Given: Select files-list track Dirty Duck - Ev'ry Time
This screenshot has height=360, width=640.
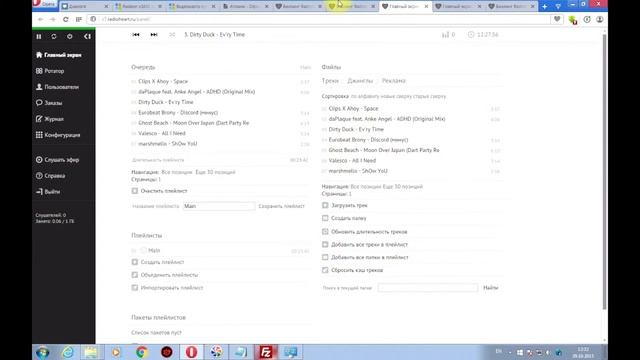Looking at the screenshot, I should pos(356,129).
